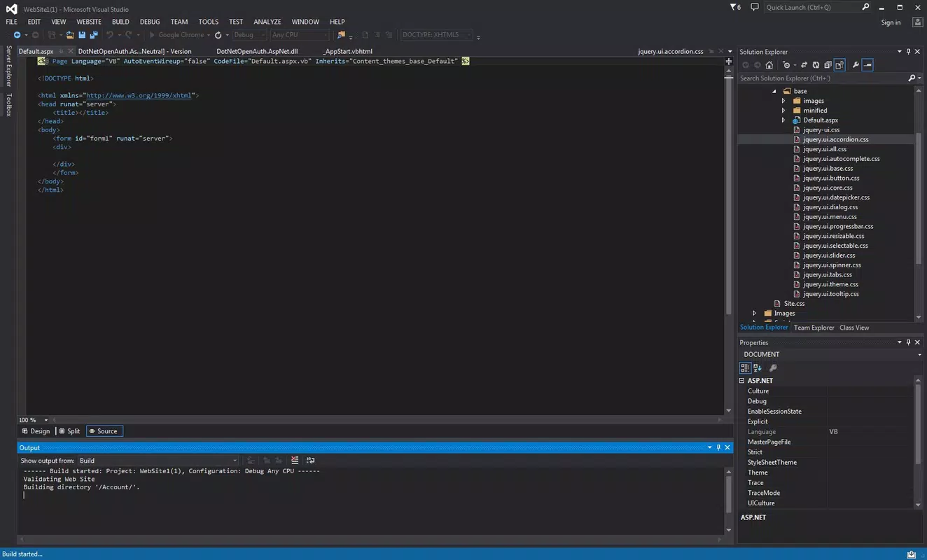The image size is (927, 560).
Task: Click the Find in Files toolbar icon
Action: [341, 35]
